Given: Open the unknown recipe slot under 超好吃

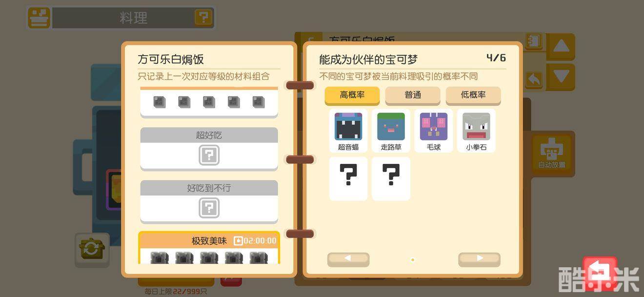Looking at the screenshot, I should coord(209,156).
